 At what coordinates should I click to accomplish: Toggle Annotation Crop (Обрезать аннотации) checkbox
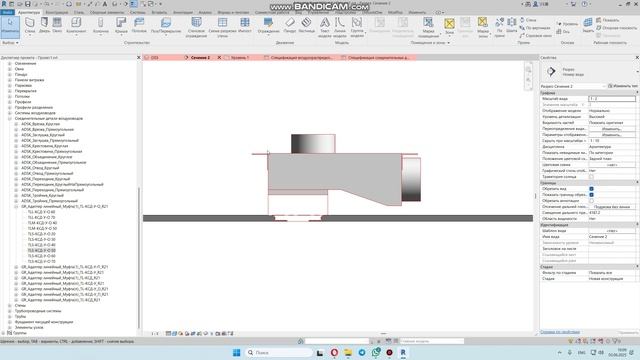(x=591, y=201)
